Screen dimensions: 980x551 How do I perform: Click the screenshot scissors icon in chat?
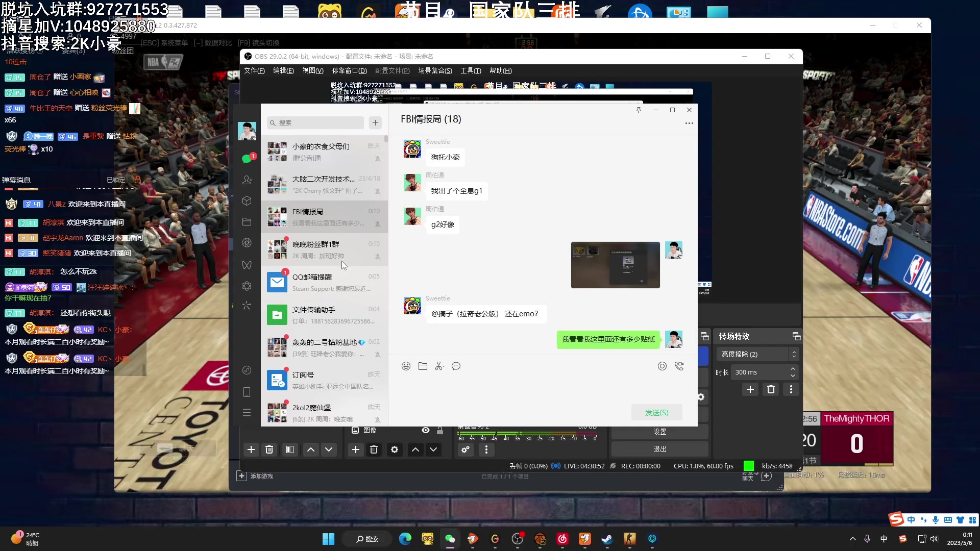tap(439, 366)
